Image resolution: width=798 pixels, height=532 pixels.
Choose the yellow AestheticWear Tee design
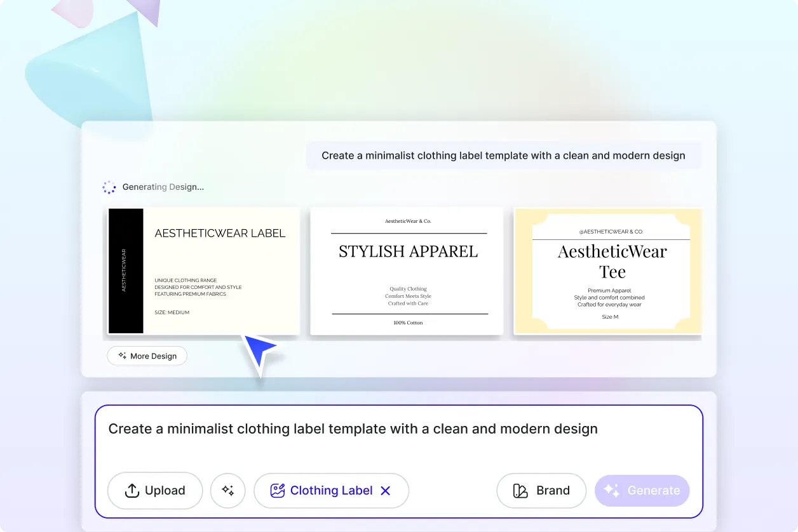pyautogui.click(x=607, y=271)
